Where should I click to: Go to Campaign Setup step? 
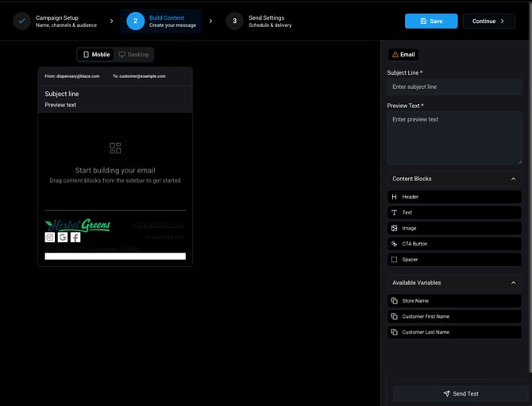pyautogui.click(x=56, y=21)
